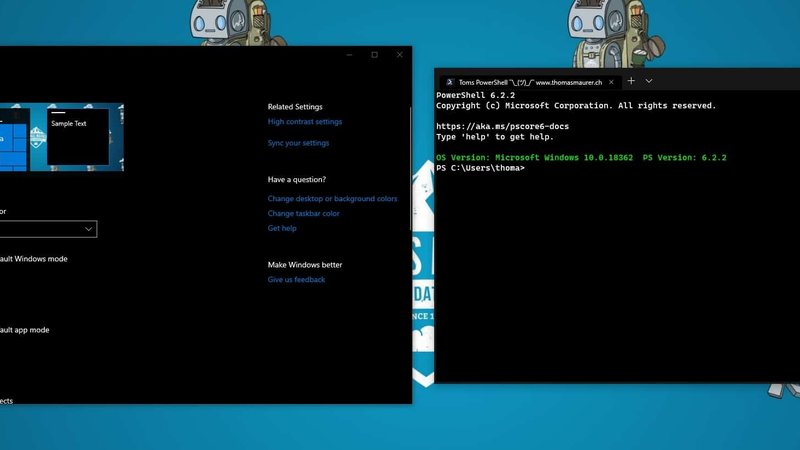Click the PS C:\Users\thoma prompt line
The height and width of the screenshot is (450, 800).
tap(481, 168)
